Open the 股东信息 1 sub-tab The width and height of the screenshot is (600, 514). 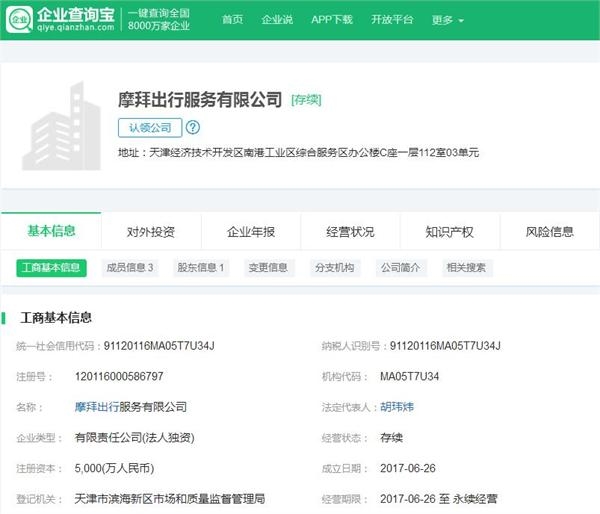click(x=201, y=268)
